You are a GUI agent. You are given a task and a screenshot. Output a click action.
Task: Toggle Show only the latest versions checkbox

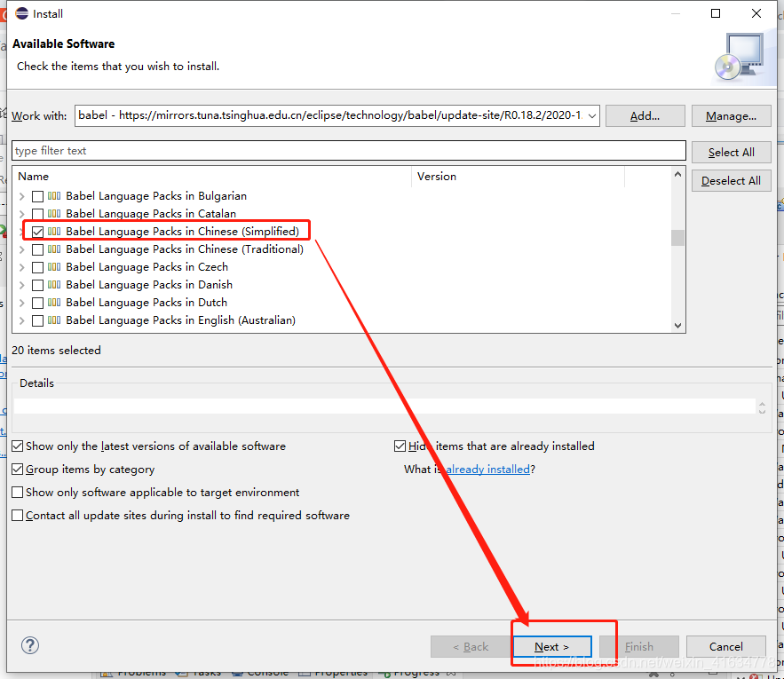pyautogui.click(x=18, y=446)
